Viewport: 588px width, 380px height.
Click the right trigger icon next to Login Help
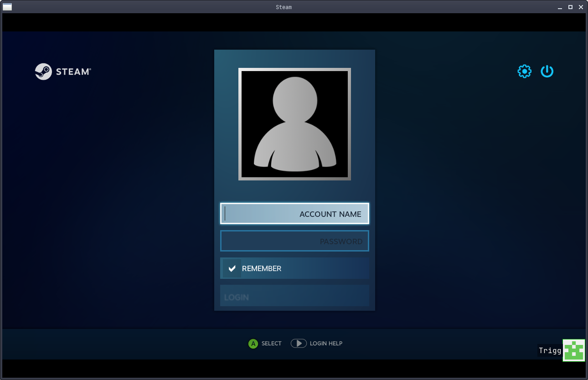tap(299, 344)
